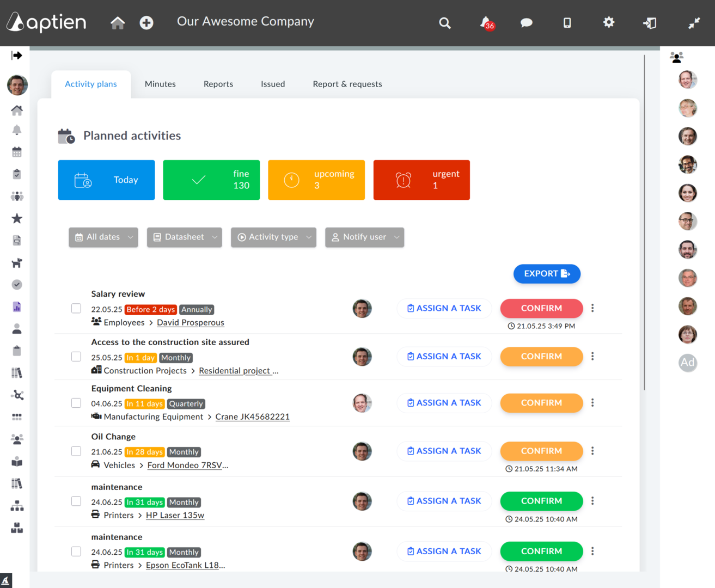Click the blue EXPORT button
Viewport: 715px width, 588px height.
[547, 274]
